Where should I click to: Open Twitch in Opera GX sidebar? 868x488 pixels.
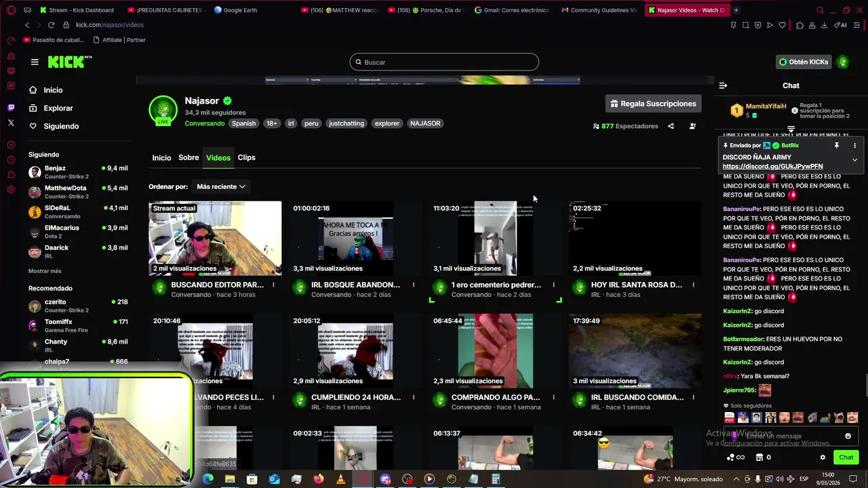(x=11, y=107)
